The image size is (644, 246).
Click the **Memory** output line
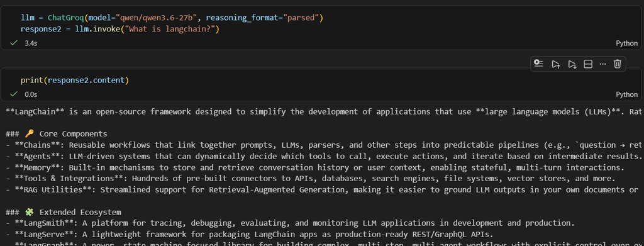tap(315, 167)
